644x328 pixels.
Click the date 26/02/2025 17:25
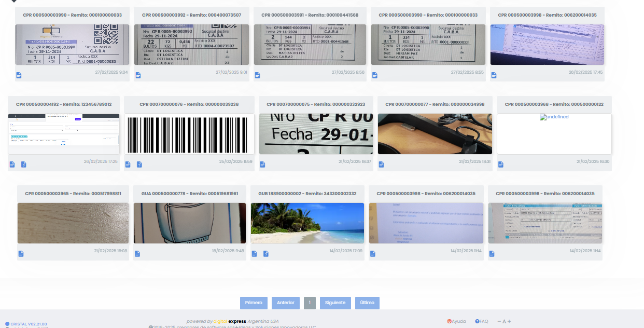[x=101, y=162]
